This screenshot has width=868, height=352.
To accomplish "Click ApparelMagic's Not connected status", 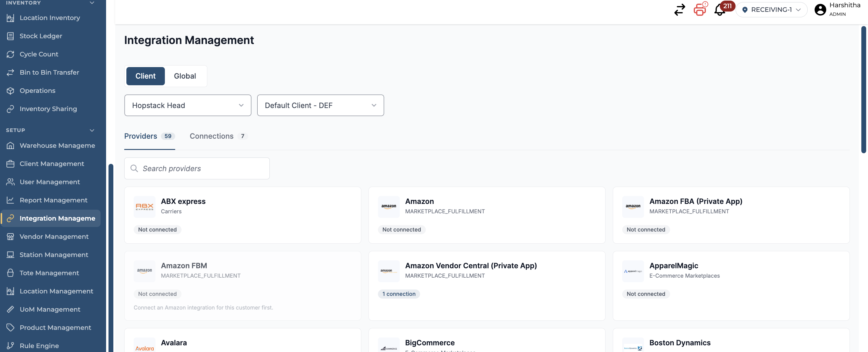I will tap(646, 294).
